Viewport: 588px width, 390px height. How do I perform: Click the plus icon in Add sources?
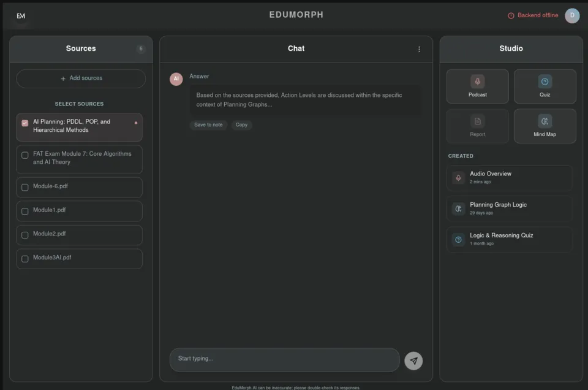tap(63, 78)
